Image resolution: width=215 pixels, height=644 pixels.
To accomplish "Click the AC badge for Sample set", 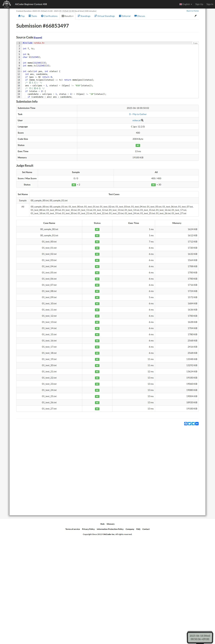I will tap(74, 185).
